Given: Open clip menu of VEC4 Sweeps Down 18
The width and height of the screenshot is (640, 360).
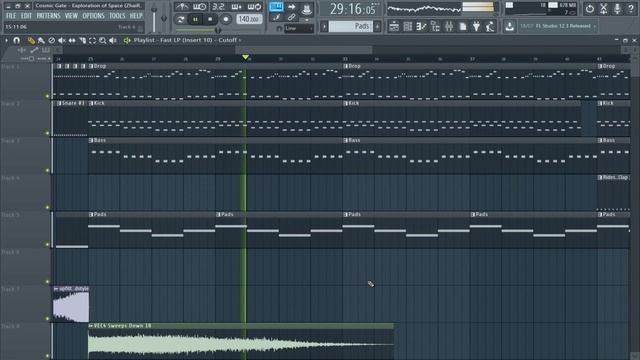Looking at the screenshot, I should [x=91, y=326].
